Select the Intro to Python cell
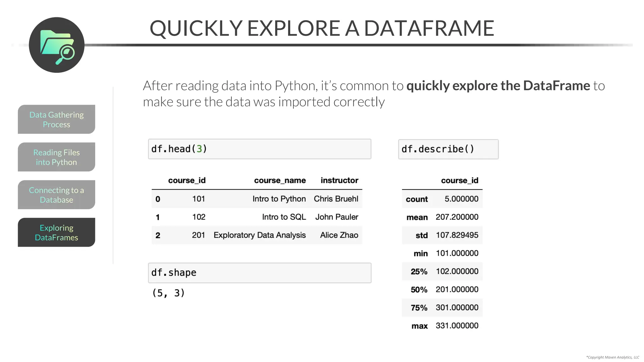Image resolution: width=644 pixels, height=362 pixels. point(279,199)
